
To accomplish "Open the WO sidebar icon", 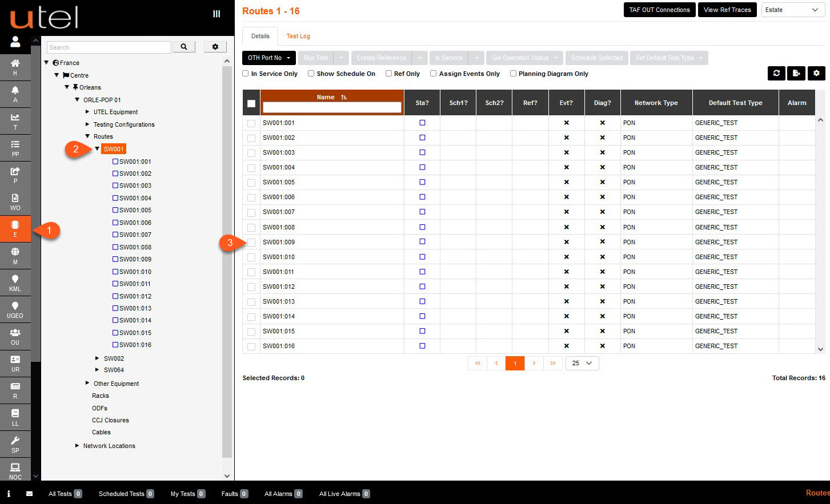I will point(15,201).
